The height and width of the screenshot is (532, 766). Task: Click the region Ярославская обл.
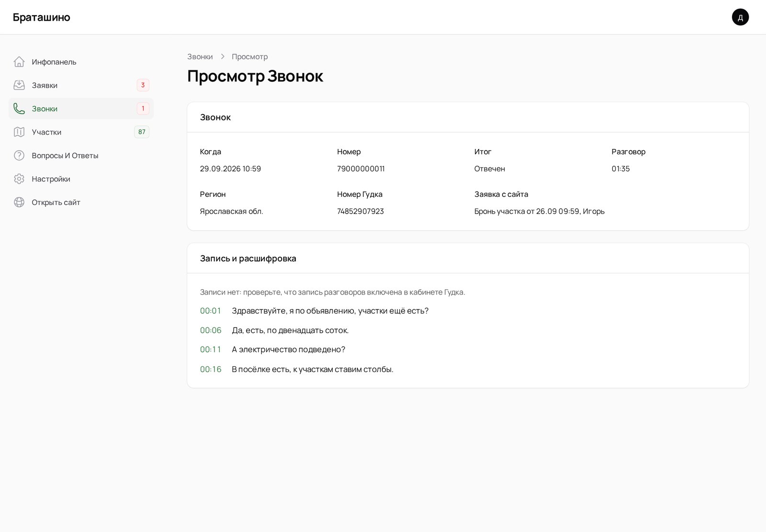tap(232, 211)
